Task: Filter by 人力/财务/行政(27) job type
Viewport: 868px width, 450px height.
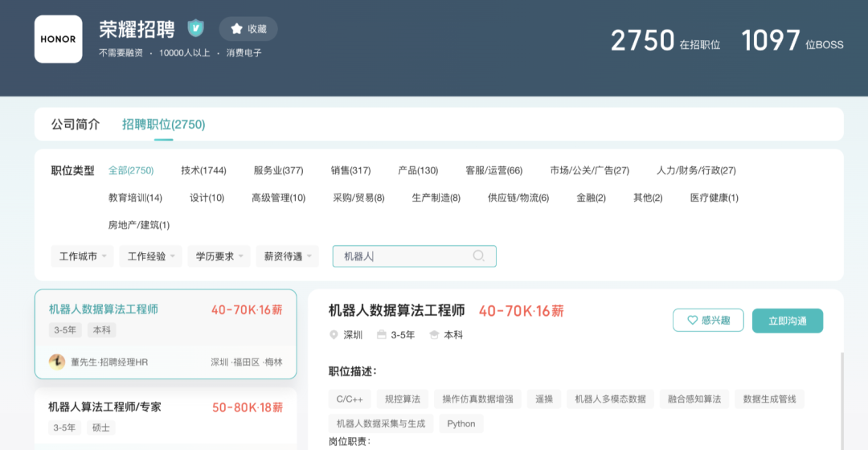Action: click(x=696, y=170)
